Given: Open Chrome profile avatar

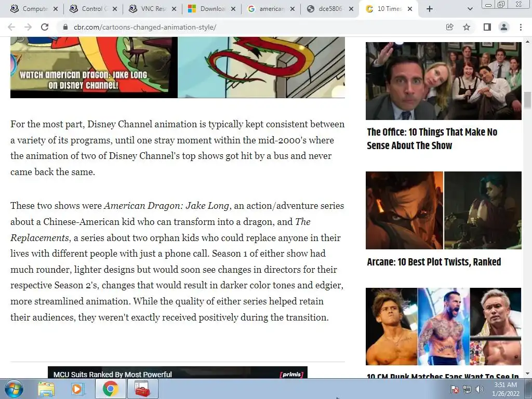Looking at the screenshot, I should pos(504,27).
